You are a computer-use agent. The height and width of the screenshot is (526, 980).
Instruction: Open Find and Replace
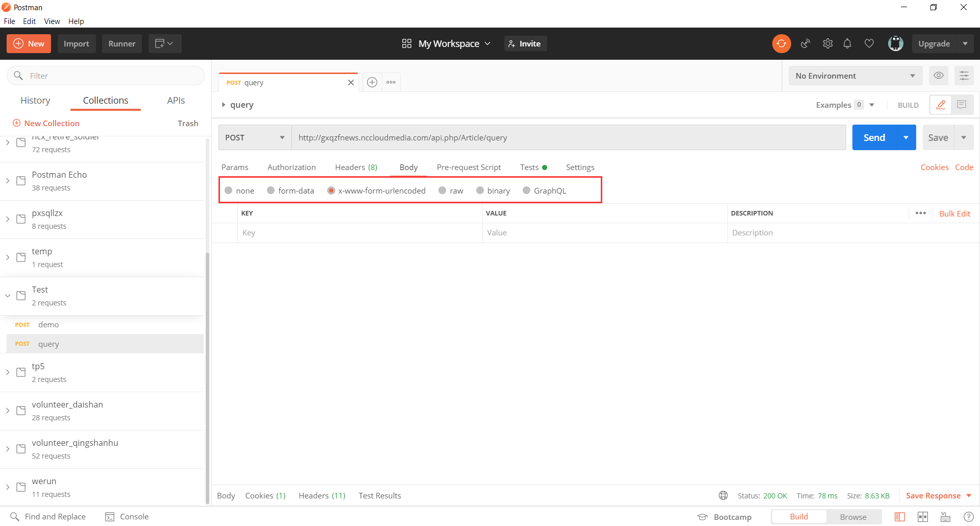point(48,517)
